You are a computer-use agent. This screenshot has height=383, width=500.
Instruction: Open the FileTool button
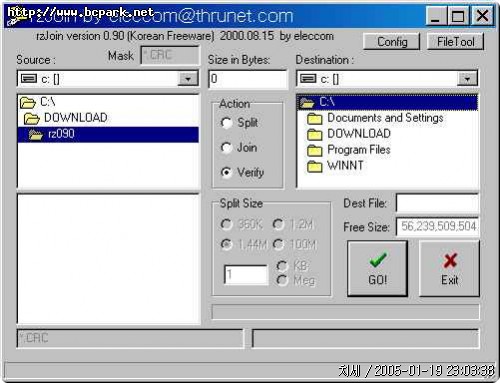455,42
